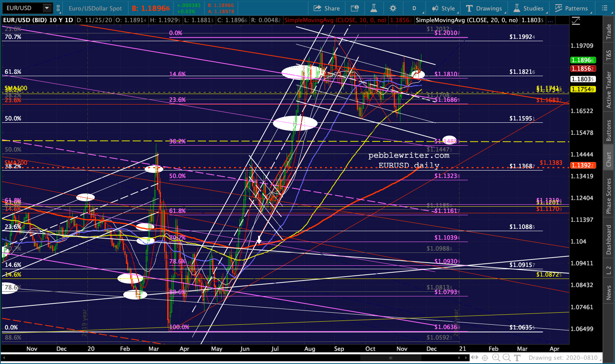Toggle the symbol link clipboard icon
Screen dimensions: 615x364
[58, 8]
